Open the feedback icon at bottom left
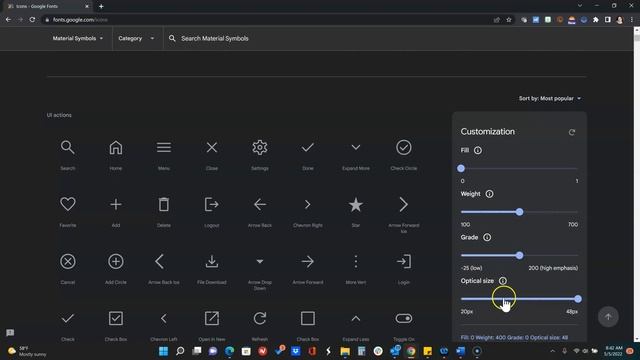The height and width of the screenshot is (360, 640). 10,333
